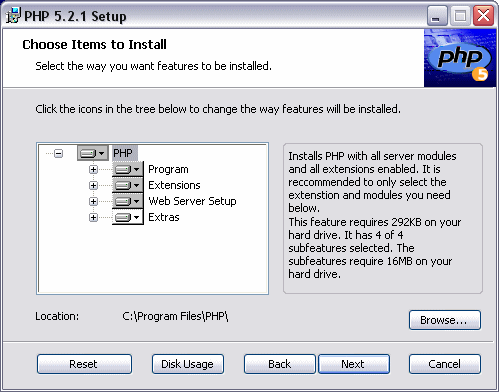Select the Web Server Setup label

192,201
